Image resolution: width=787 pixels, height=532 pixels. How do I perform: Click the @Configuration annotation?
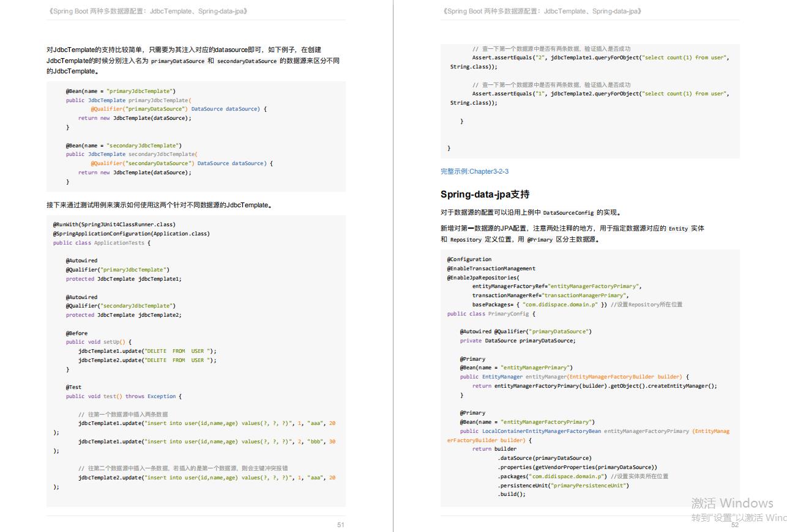tap(469, 259)
